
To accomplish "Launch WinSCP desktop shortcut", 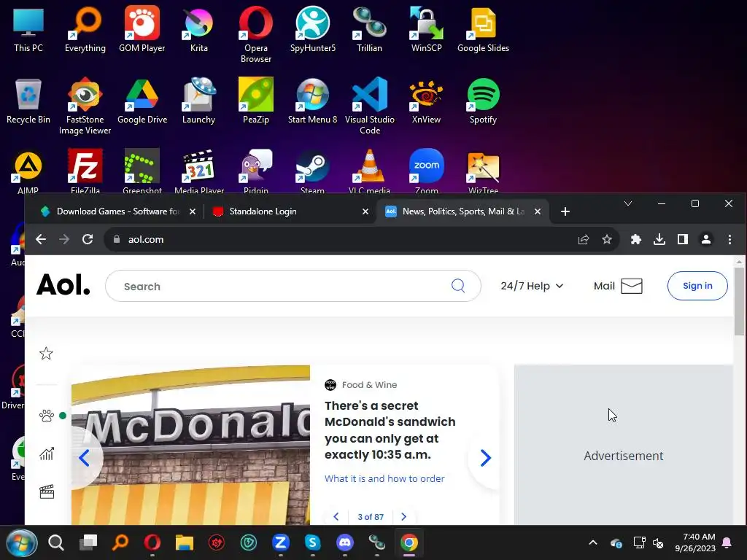I will tap(426, 31).
